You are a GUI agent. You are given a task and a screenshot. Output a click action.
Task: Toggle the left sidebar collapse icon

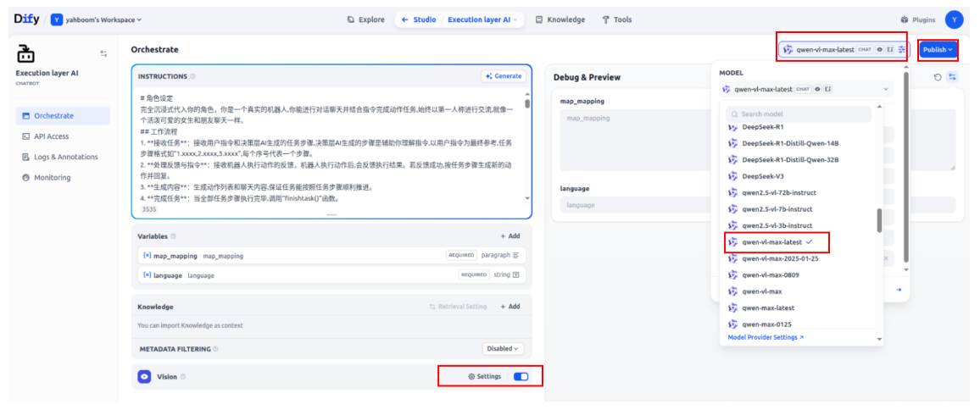pyautogui.click(x=103, y=53)
